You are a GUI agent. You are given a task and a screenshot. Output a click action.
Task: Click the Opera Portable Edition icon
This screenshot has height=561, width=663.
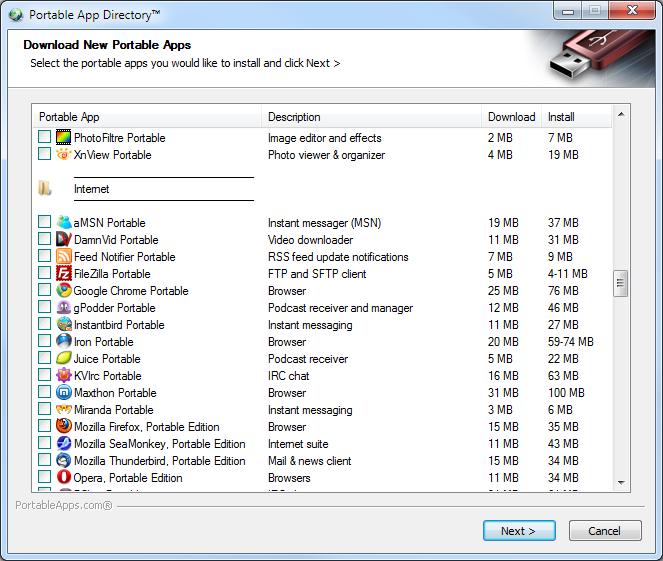point(64,478)
